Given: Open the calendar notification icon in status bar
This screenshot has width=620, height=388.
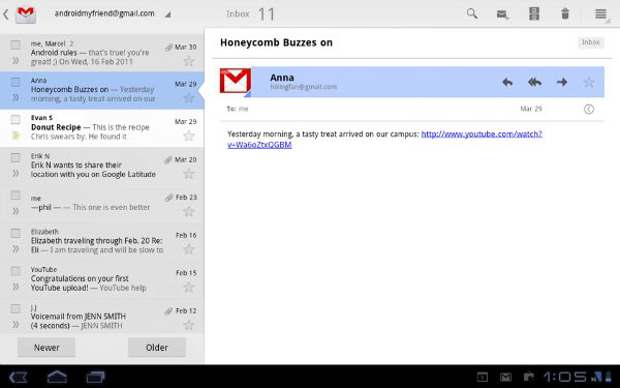Looking at the screenshot, I should (482, 377).
